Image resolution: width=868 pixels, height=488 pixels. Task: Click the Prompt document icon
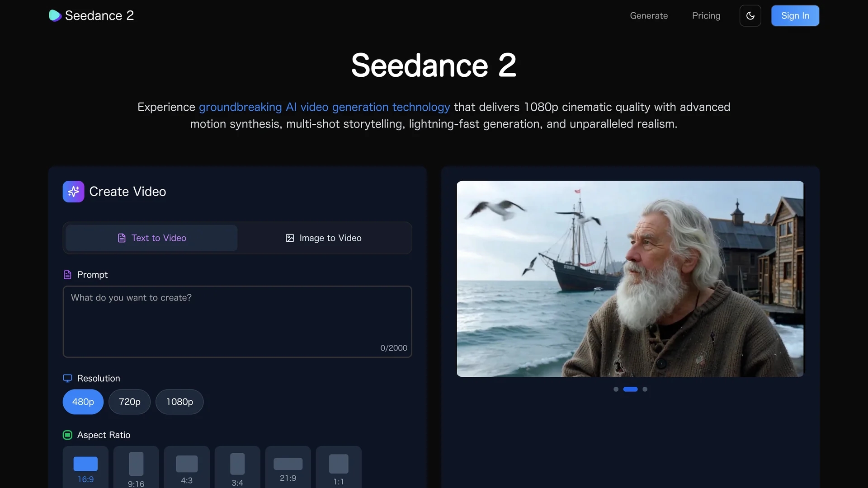pos(67,275)
